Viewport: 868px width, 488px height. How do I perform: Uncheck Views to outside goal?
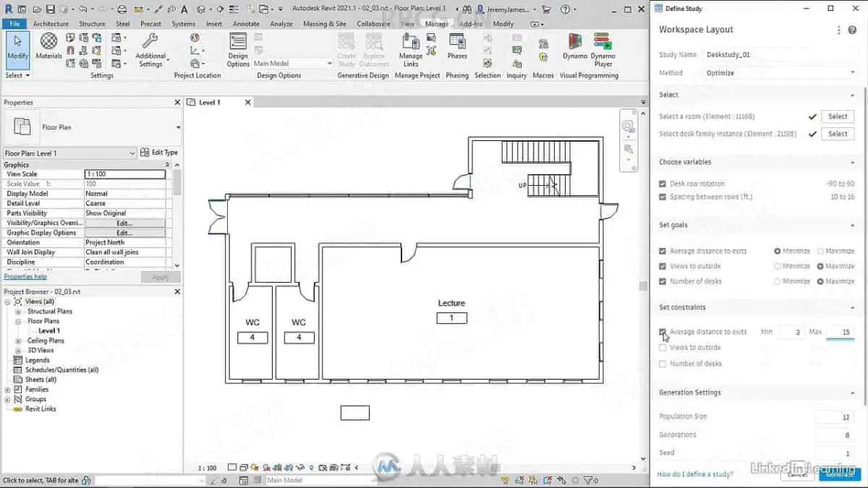(663, 266)
